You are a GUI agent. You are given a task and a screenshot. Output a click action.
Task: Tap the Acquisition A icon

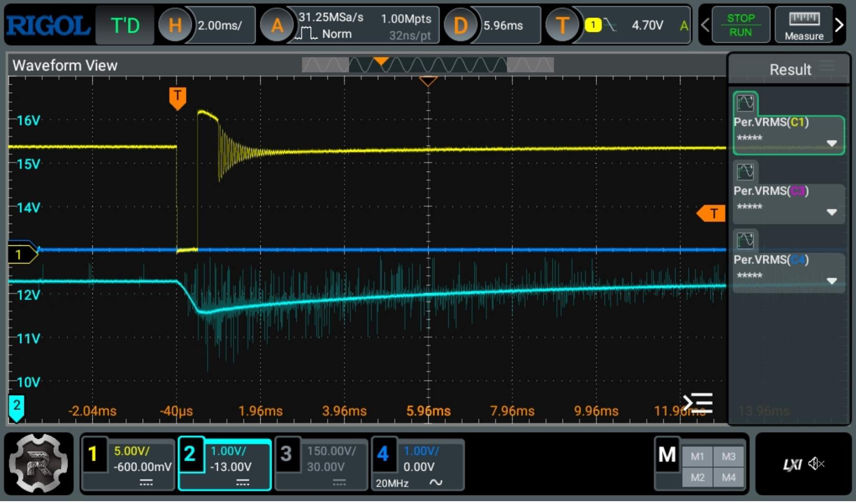pyautogui.click(x=276, y=25)
